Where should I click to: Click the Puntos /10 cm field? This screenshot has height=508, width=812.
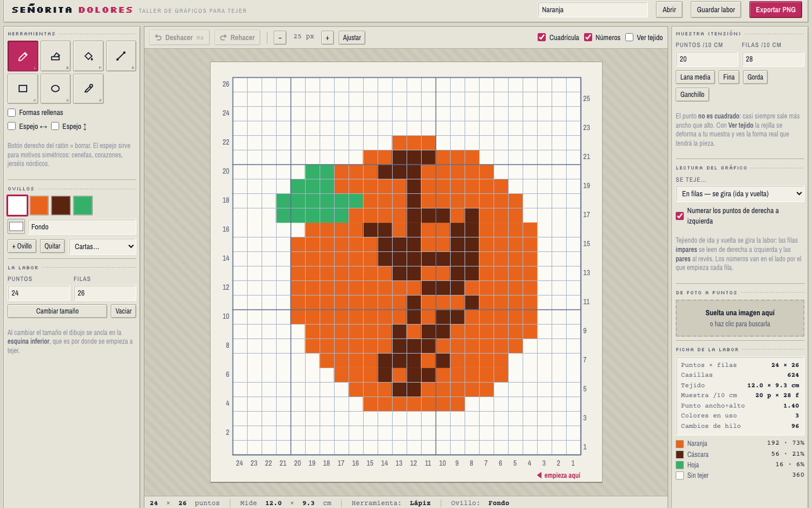707,59
